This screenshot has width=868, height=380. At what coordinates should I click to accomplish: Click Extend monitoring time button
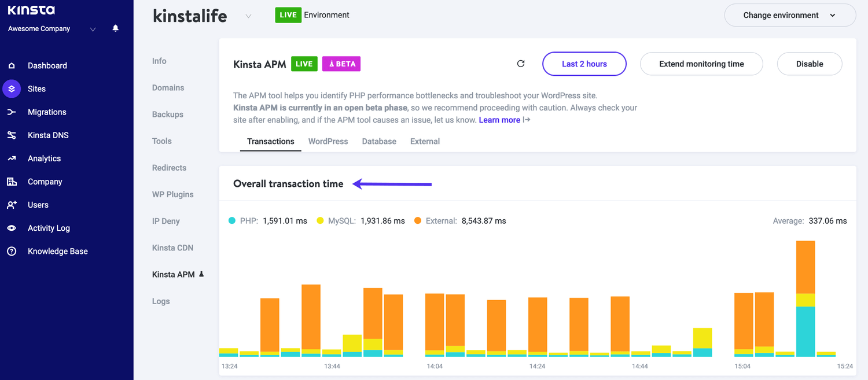[701, 64]
